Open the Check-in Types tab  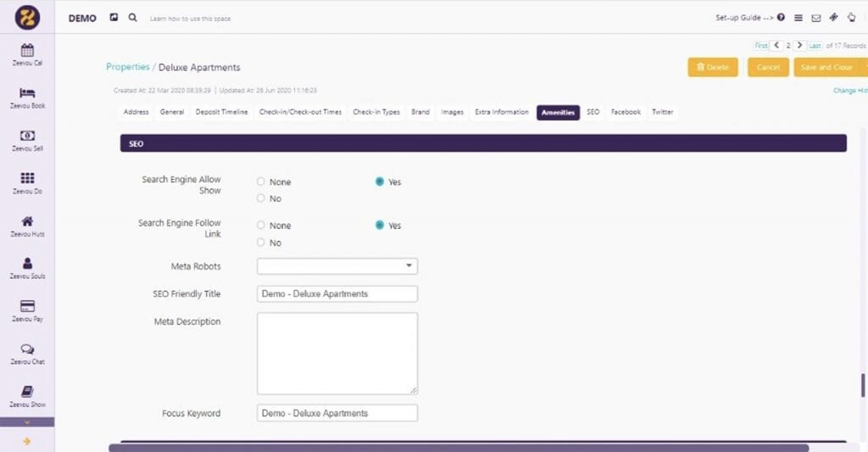click(x=376, y=112)
